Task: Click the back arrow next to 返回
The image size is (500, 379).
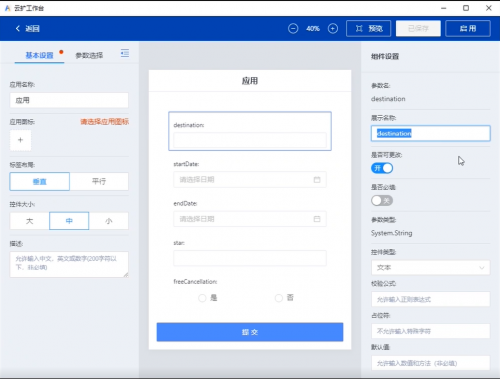Action: pos(18,28)
